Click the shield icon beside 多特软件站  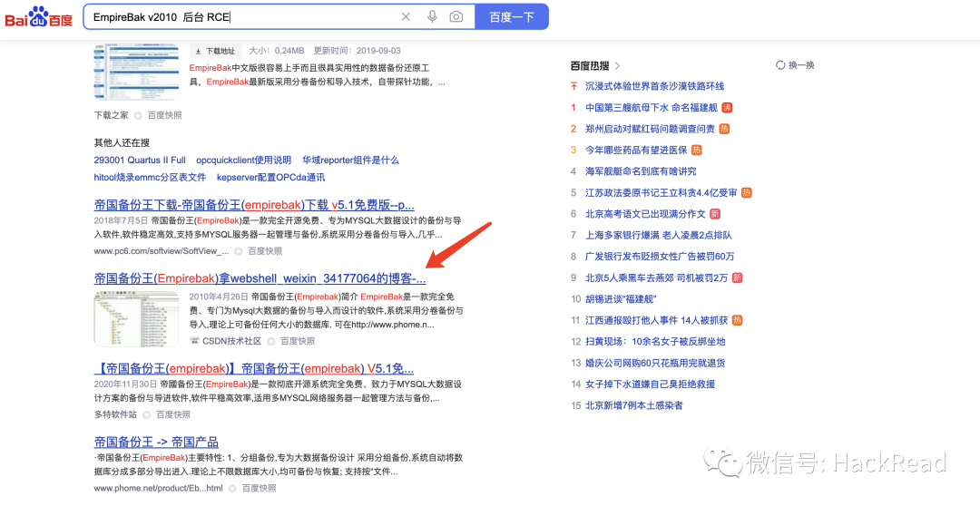[146, 414]
